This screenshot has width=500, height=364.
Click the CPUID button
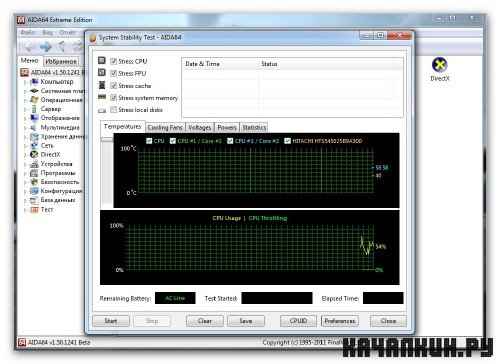298,321
